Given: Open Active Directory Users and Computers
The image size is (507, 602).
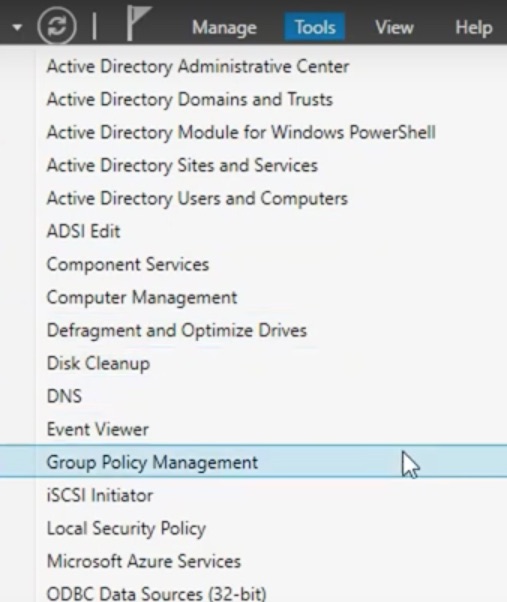Looking at the screenshot, I should (x=197, y=199).
